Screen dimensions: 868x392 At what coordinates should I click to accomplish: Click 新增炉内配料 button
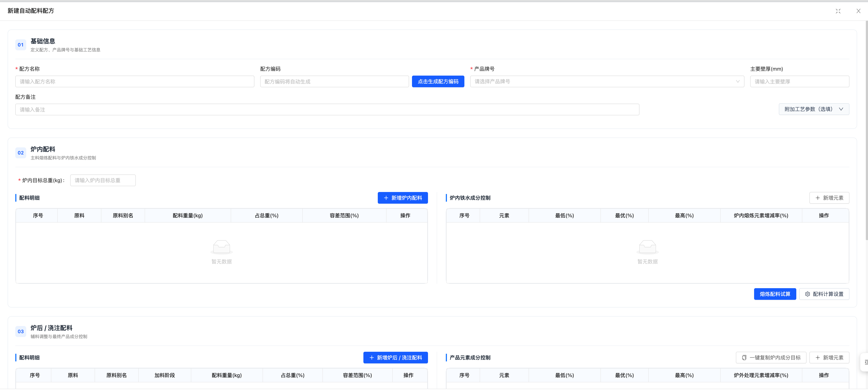pos(402,198)
